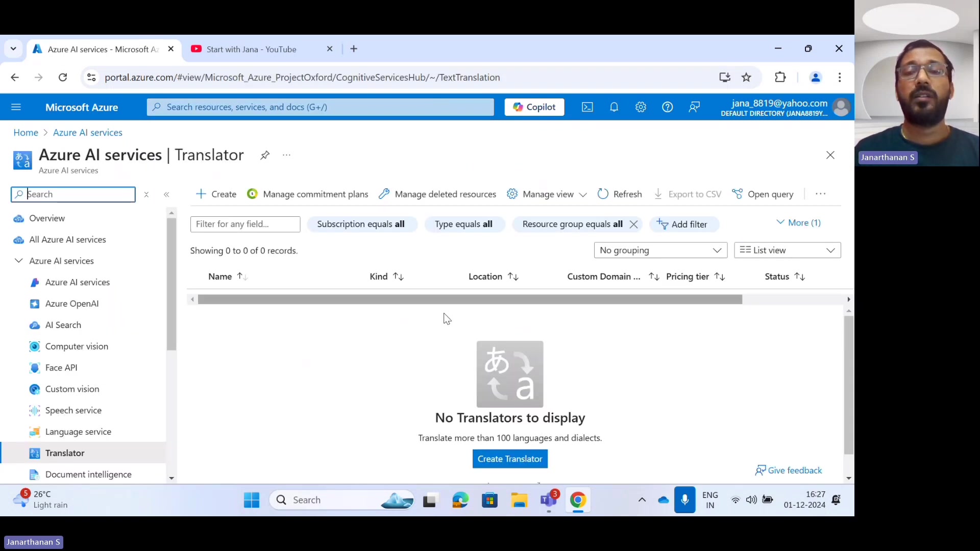Image resolution: width=980 pixels, height=551 pixels.
Task: Launch the Cloud Shell terminal icon
Action: [x=587, y=107]
